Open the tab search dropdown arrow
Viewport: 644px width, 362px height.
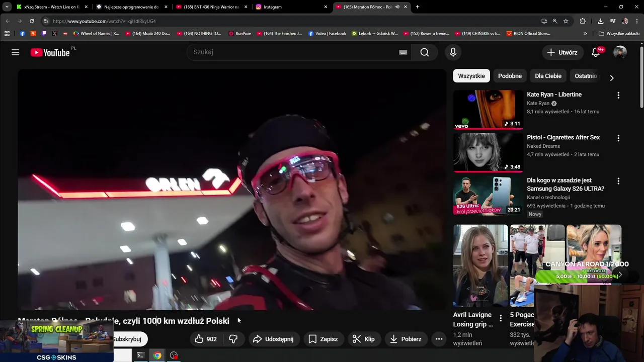tap(7, 7)
